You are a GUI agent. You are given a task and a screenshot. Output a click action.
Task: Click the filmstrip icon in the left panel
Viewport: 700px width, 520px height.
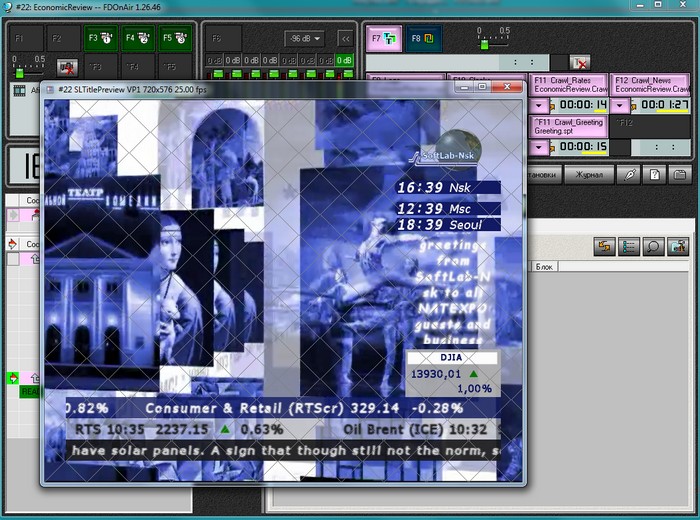pos(20,91)
